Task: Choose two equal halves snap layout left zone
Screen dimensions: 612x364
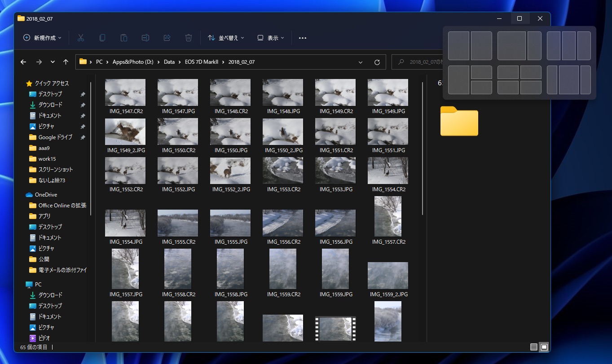Action: coord(458,46)
